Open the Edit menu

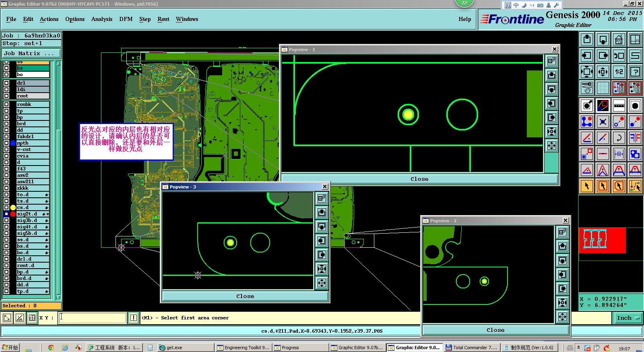click(28, 19)
